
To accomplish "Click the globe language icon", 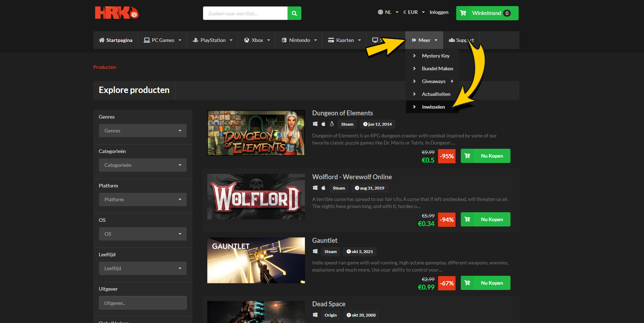I will [x=380, y=12].
